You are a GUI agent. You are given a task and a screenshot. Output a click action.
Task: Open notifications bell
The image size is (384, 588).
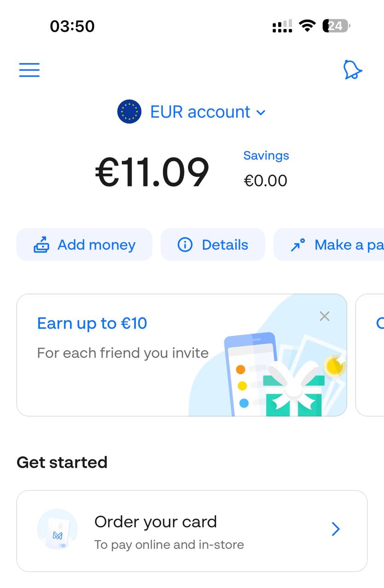point(353,70)
